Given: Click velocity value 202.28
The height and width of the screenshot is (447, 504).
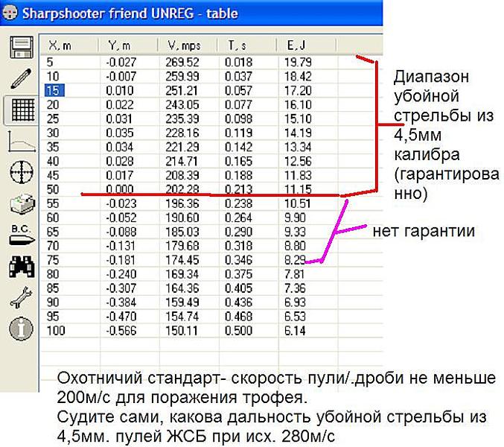Looking at the screenshot, I should [x=182, y=189].
